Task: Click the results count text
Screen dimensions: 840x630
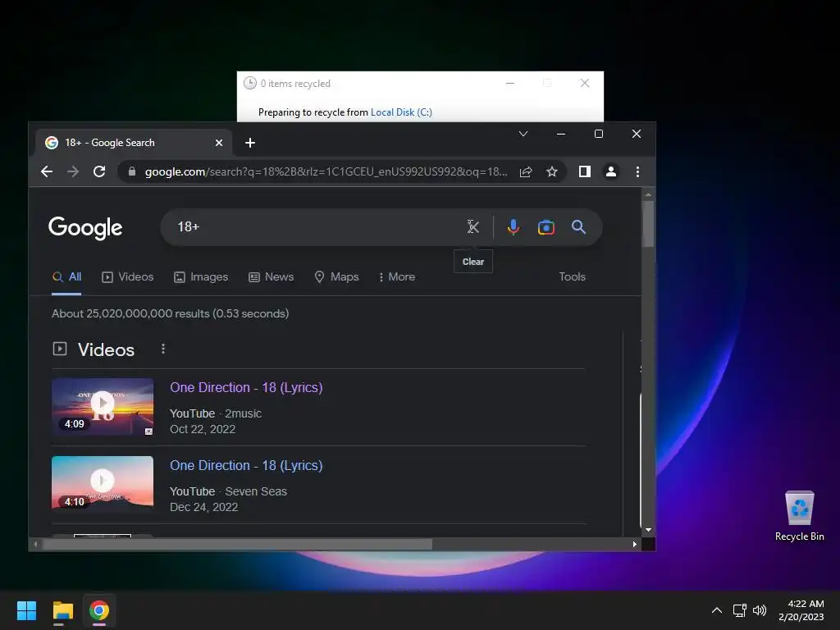Action: click(x=171, y=313)
